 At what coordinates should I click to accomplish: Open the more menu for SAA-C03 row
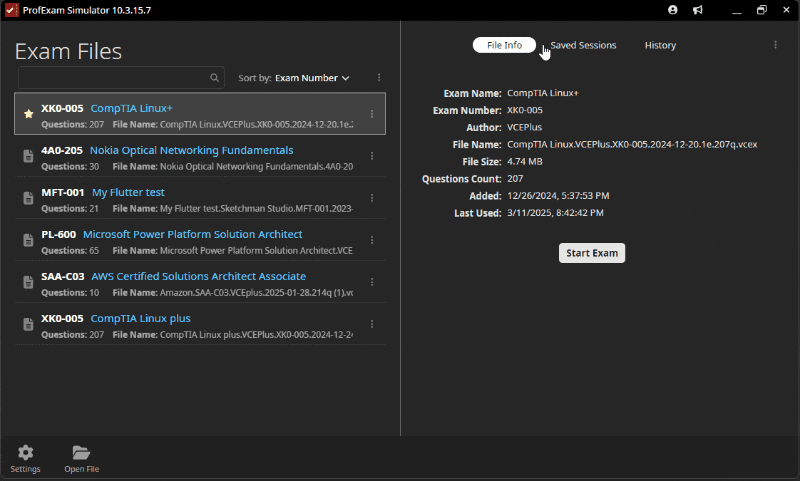tap(372, 282)
